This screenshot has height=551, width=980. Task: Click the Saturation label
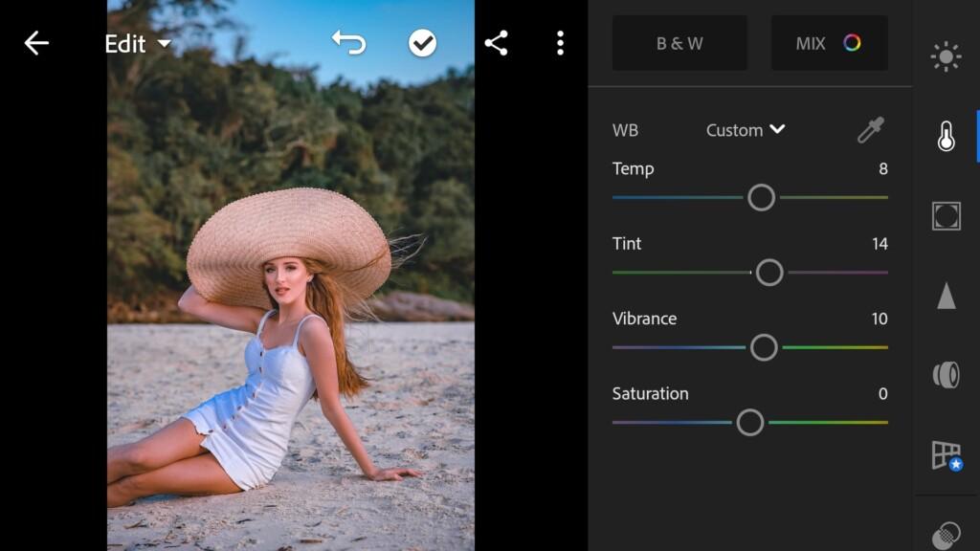[650, 393]
